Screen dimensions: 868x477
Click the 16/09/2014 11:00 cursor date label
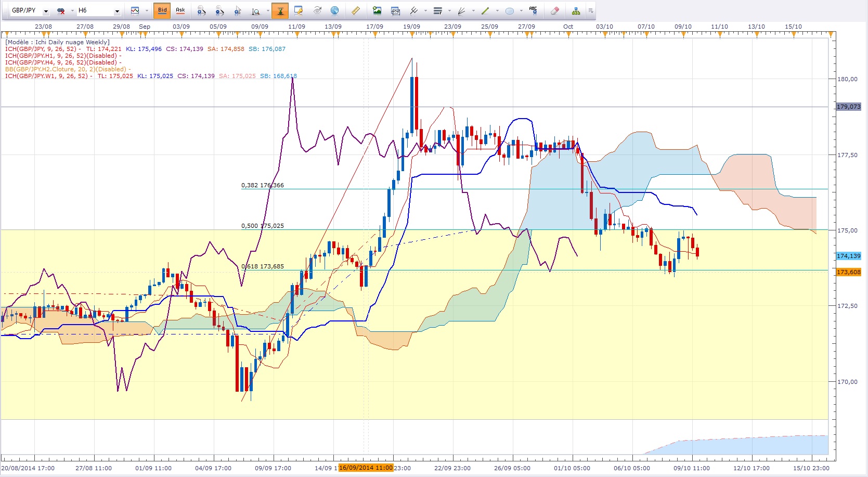pos(366,468)
